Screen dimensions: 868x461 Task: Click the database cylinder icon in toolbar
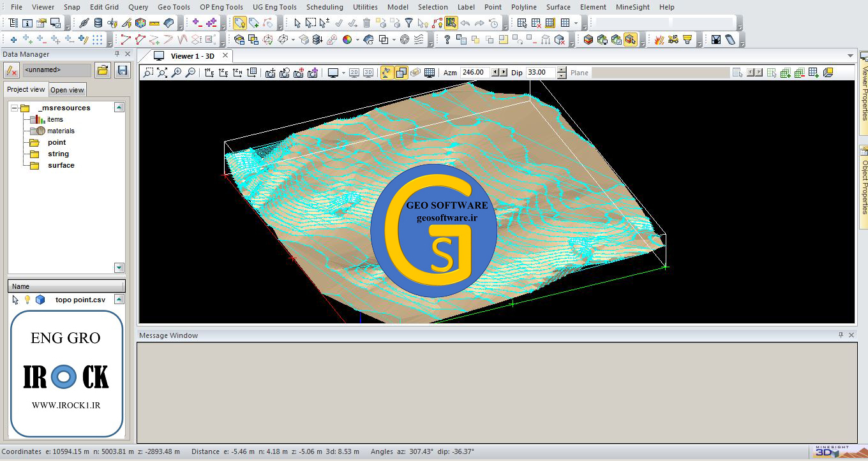tap(98, 23)
